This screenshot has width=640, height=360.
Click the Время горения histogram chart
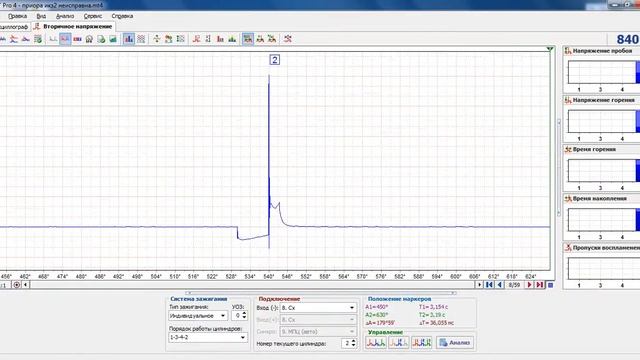(604, 171)
